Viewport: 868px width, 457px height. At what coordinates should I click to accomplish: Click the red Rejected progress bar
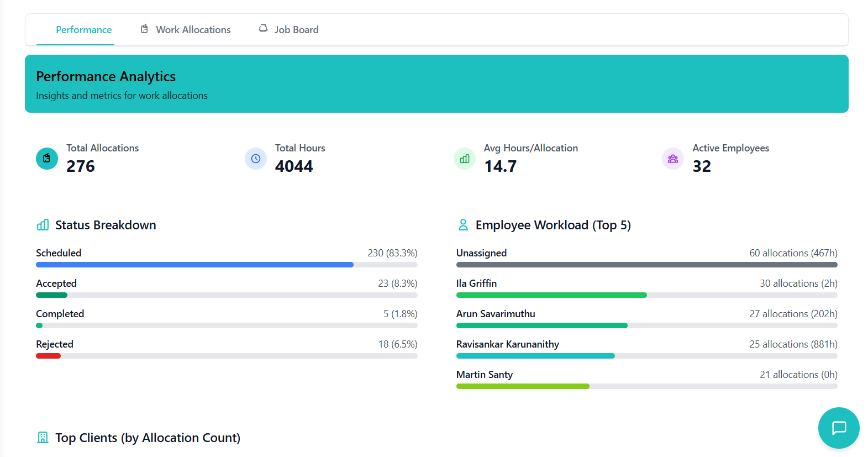coord(48,356)
